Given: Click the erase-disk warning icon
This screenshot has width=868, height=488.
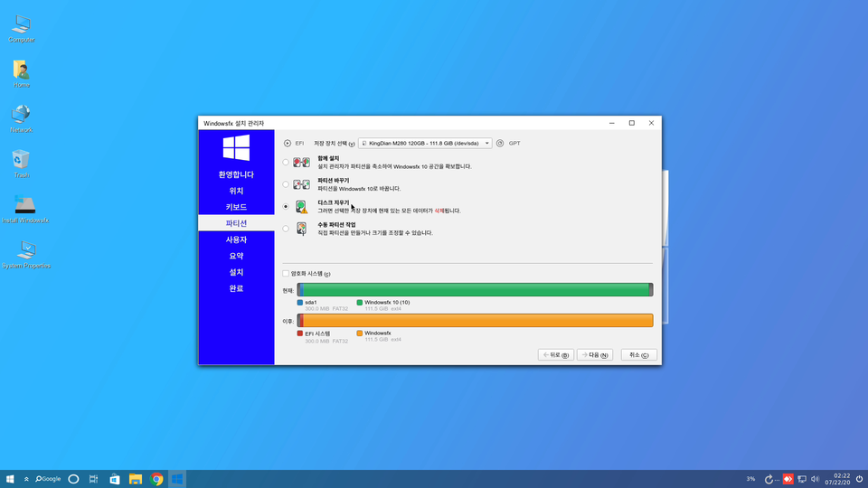Looking at the screenshot, I should coord(302,207).
